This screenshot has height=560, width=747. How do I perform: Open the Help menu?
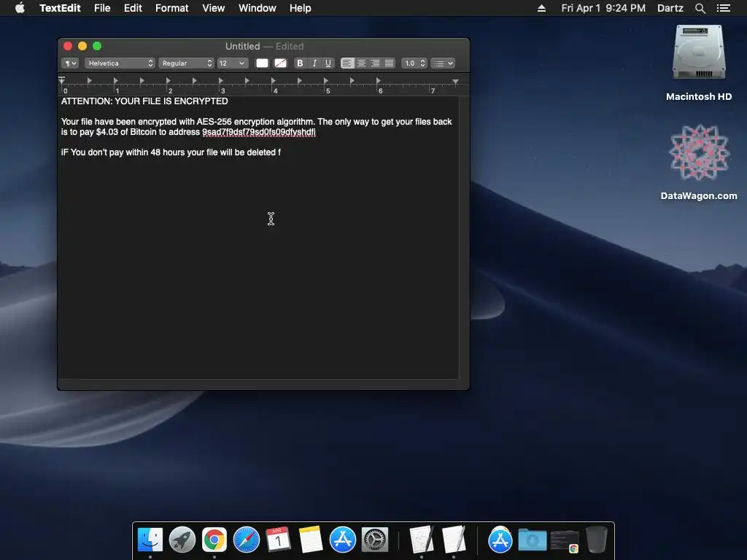point(300,8)
